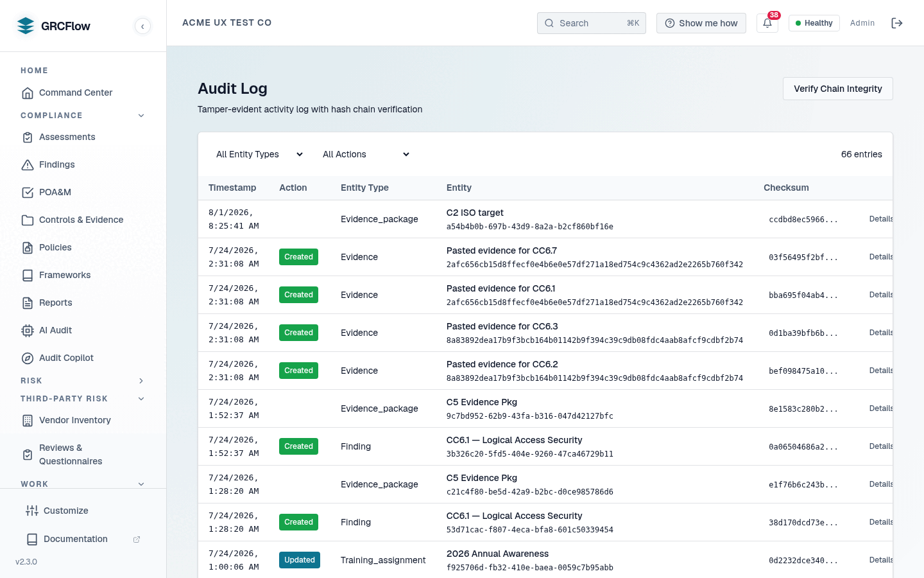Open Assessments clipboard icon

[28, 137]
